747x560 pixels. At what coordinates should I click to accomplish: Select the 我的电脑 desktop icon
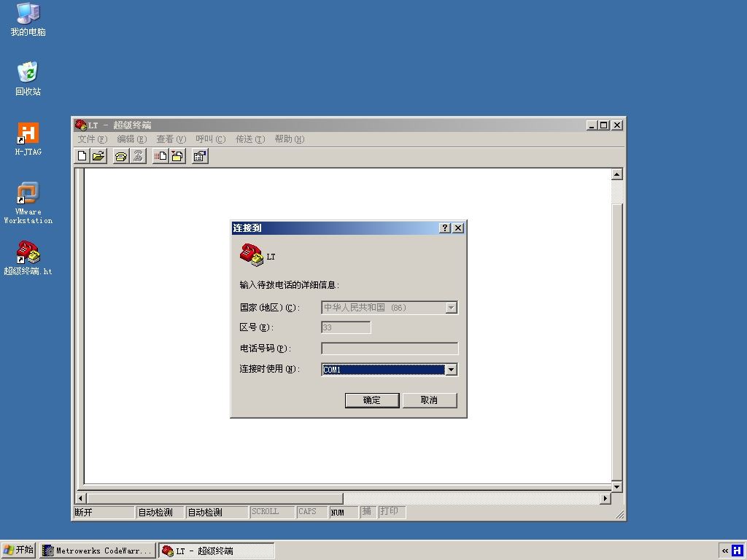(28, 20)
